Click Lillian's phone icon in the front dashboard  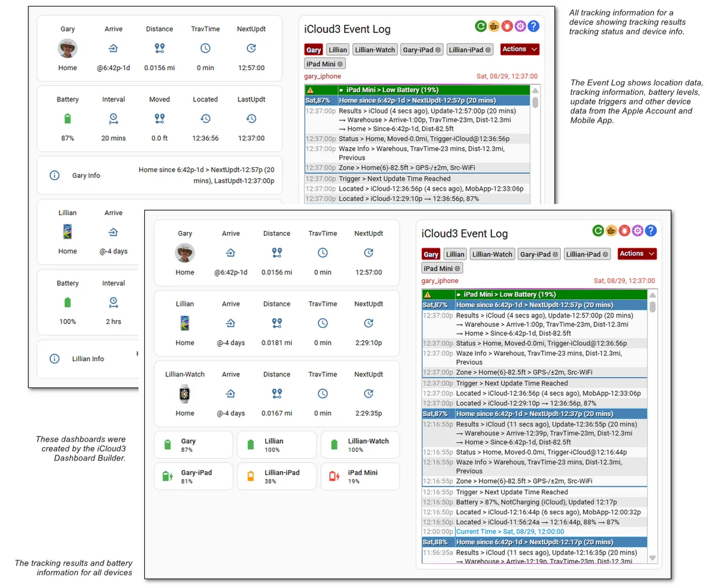pos(185,323)
